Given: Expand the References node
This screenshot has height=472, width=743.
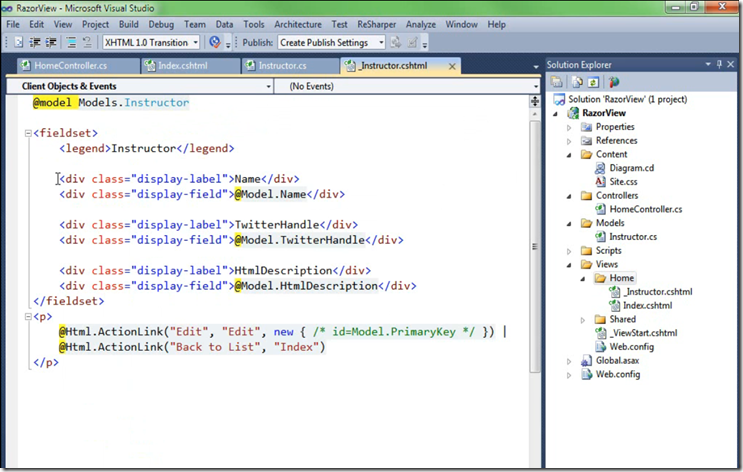Looking at the screenshot, I should (569, 141).
